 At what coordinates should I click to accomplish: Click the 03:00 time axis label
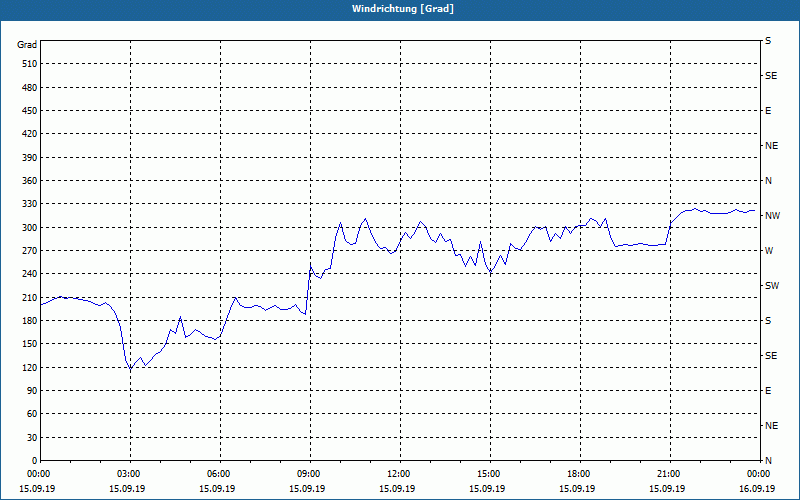click(x=128, y=474)
